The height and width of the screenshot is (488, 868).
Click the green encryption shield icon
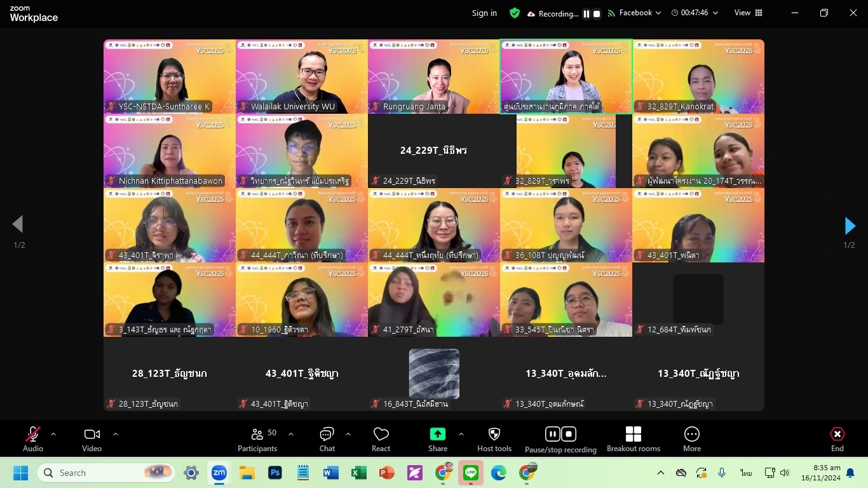[x=515, y=13]
